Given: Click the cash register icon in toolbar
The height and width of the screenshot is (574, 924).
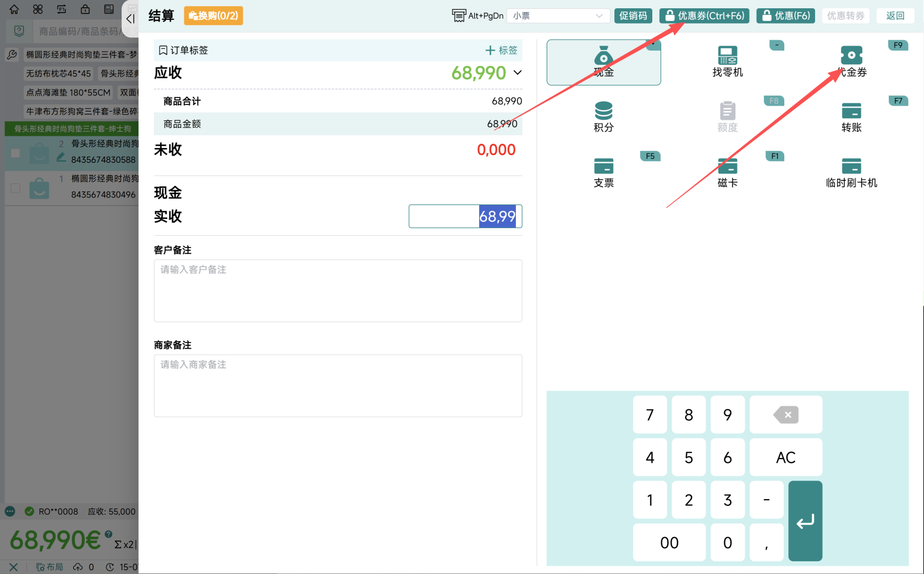Looking at the screenshot, I should (109, 9).
